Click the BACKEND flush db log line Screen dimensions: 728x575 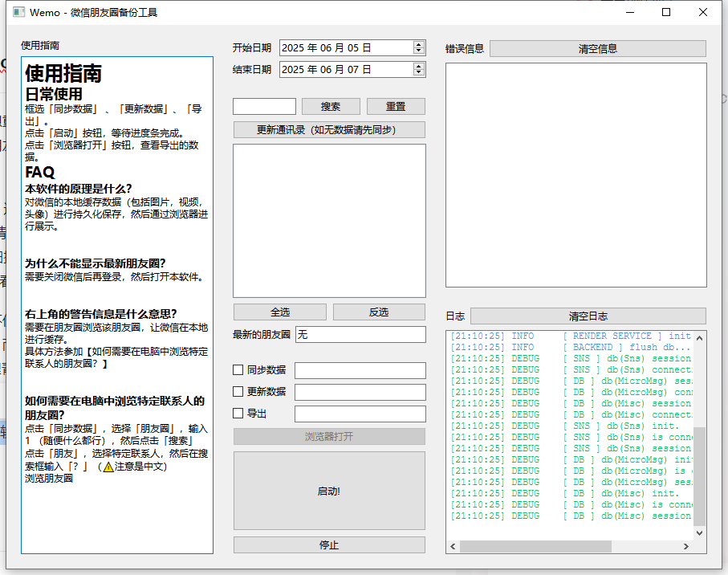click(571, 347)
